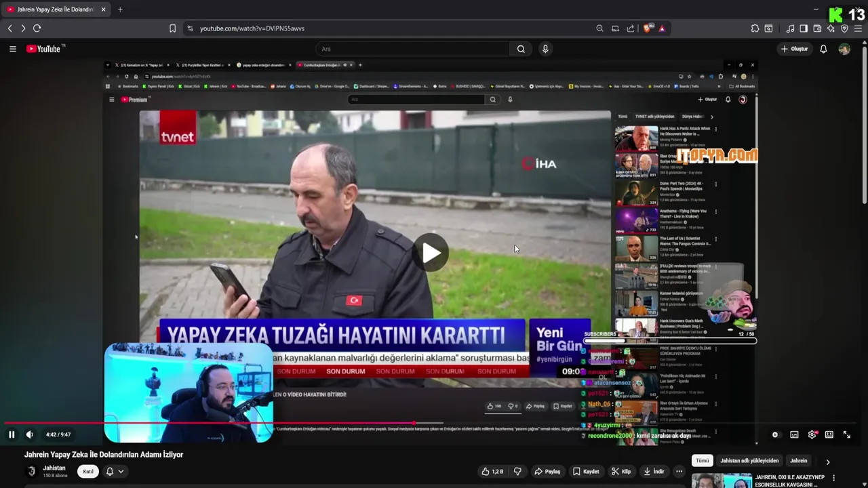868x488 pixels.
Task: Show more filter chips with right chevron
Action: click(x=827, y=462)
